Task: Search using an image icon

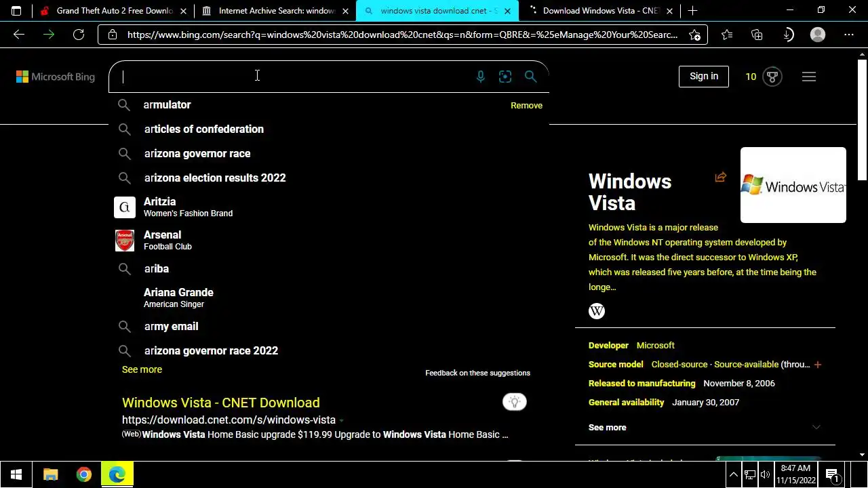Action: tap(505, 77)
